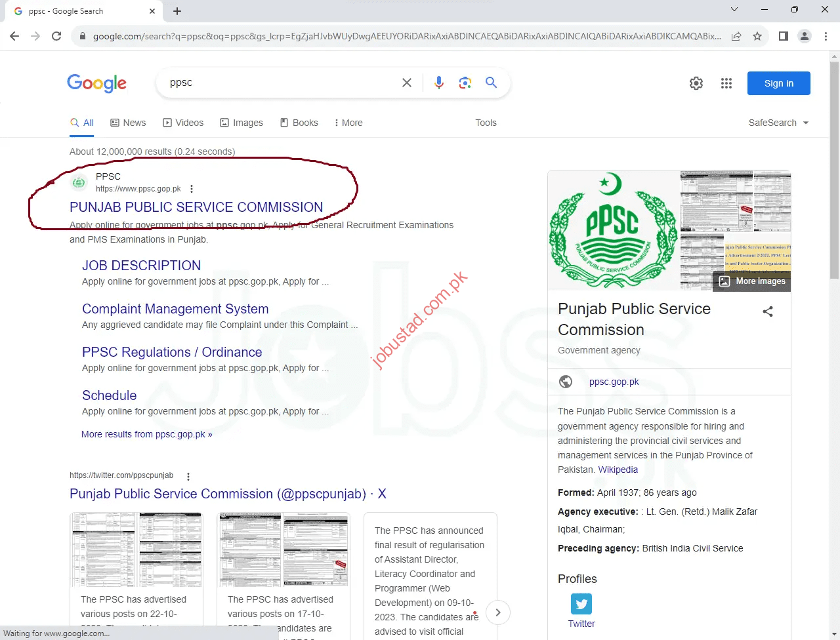Open the SafeSearch dropdown

pyautogui.click(x=779, y=123)
